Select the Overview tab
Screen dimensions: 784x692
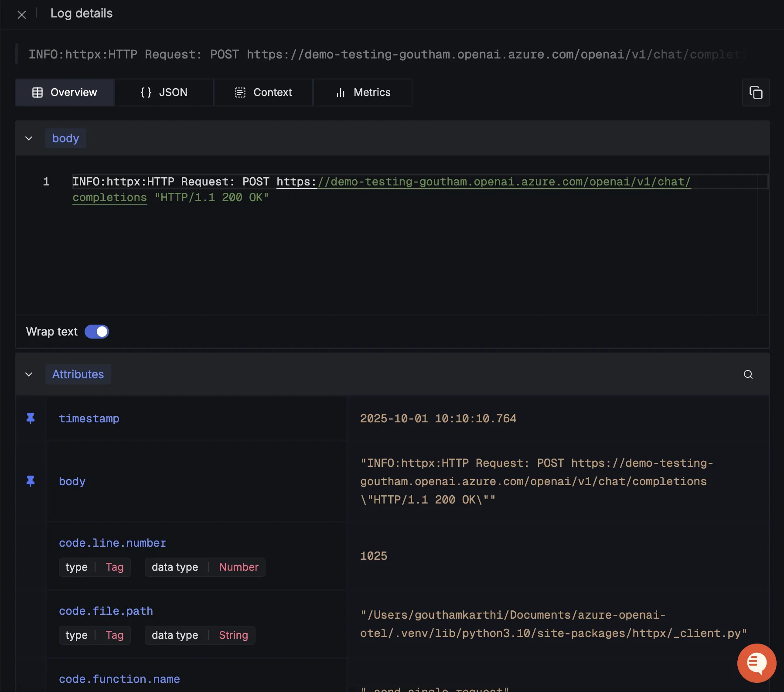[65, 92]
